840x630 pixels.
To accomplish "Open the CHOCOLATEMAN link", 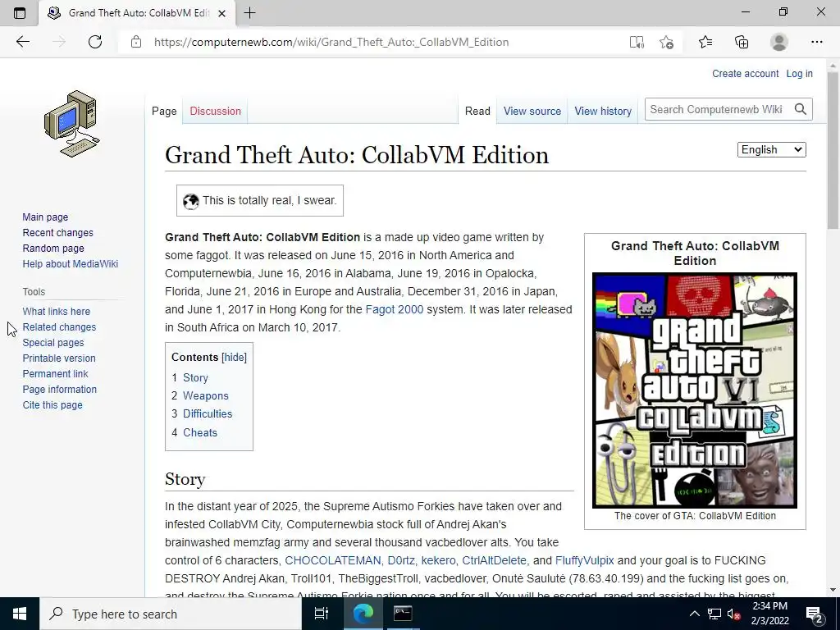I will coord(333,560).
